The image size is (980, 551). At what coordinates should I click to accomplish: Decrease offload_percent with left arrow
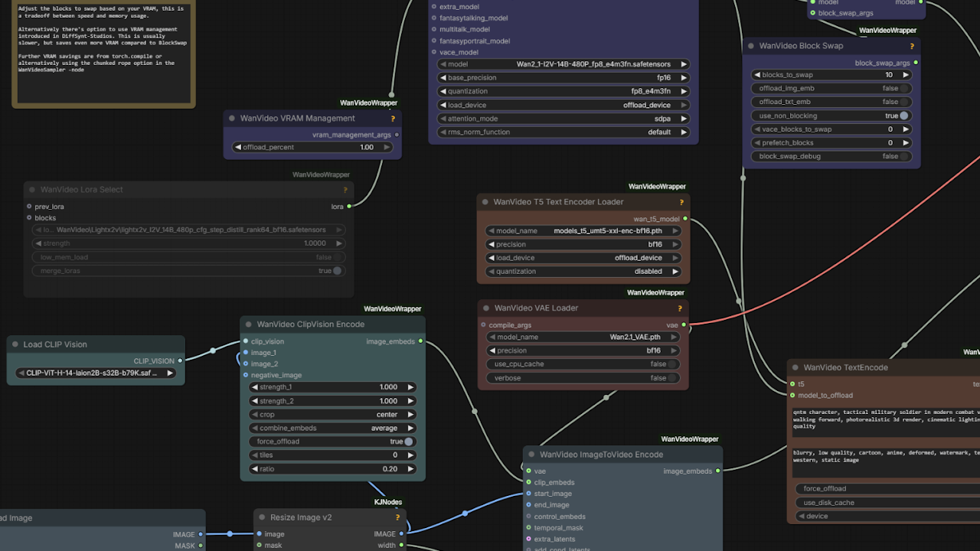pyautogui.click(x=237, y=147)
